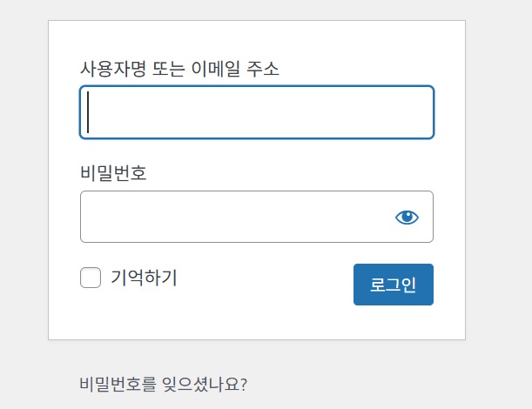The image size is (532, 409).
Task: Enable the 기억하기 (Remember Me) checkbox
Action: (91, 278)
